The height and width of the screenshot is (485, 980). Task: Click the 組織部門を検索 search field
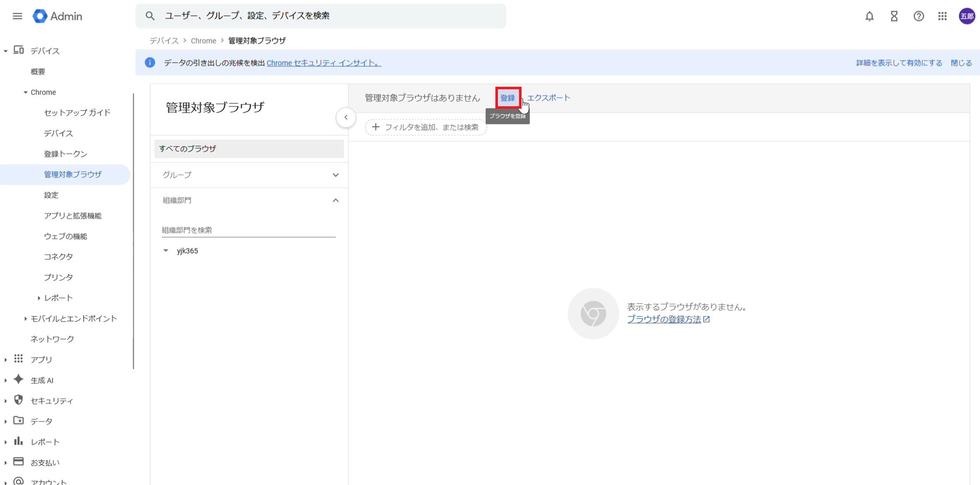[248, 230]
